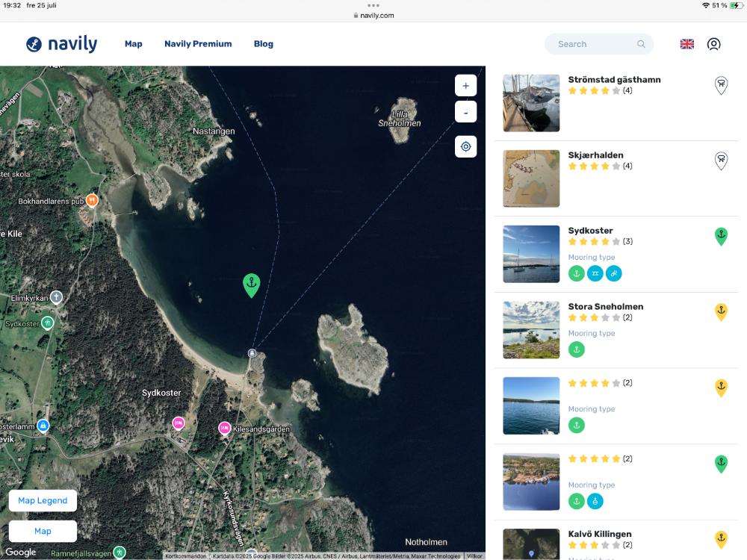Open Strömstad gästhamn thumbnail photo
The image size is (747, 560).
(x=531, y=103)
